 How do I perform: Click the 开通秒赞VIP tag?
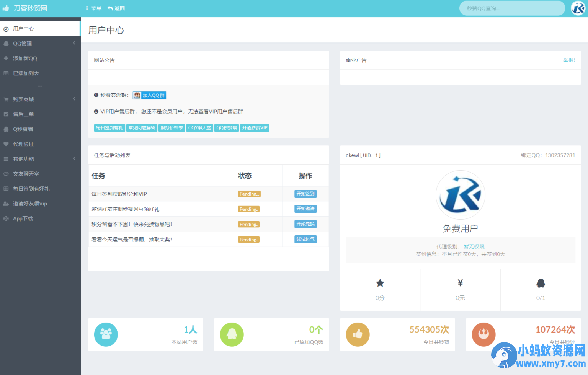pos(255,128)
